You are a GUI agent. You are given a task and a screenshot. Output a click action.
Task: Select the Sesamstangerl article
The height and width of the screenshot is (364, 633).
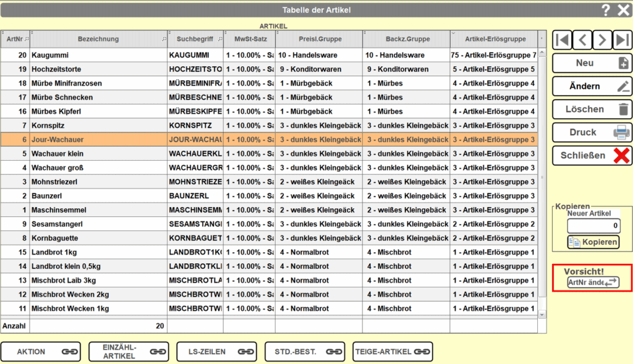269,224
